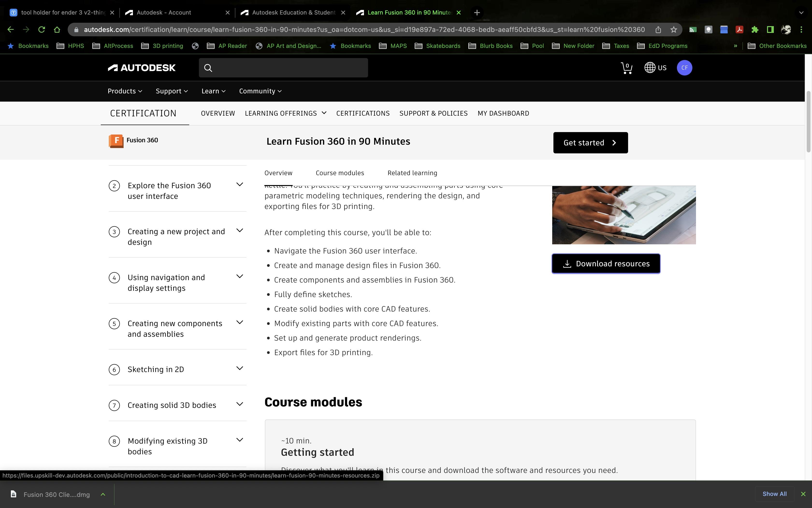Go to browser home page
812x508 pixels.
tap(57, 30)
